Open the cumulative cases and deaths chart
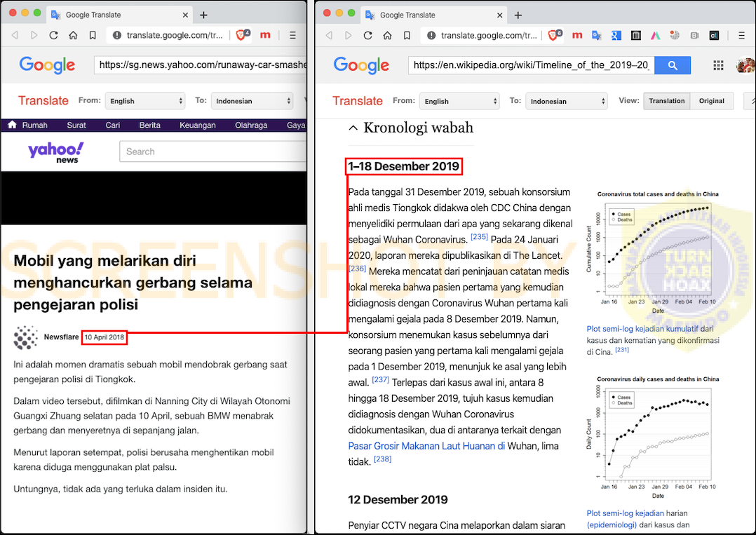Image resolution: width=756 pixels, height=535 pixels. [x=654, y=253]
